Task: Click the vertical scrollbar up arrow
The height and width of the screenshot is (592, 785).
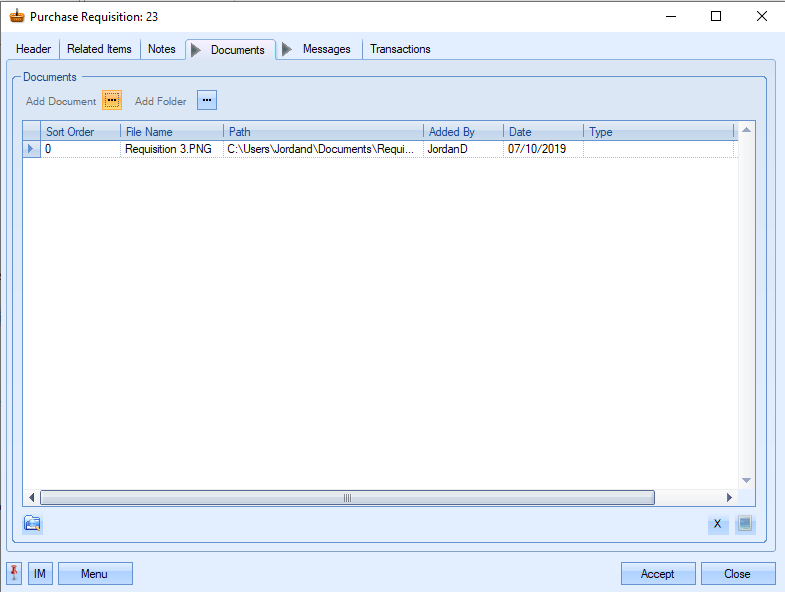Action: click(746, 130)
